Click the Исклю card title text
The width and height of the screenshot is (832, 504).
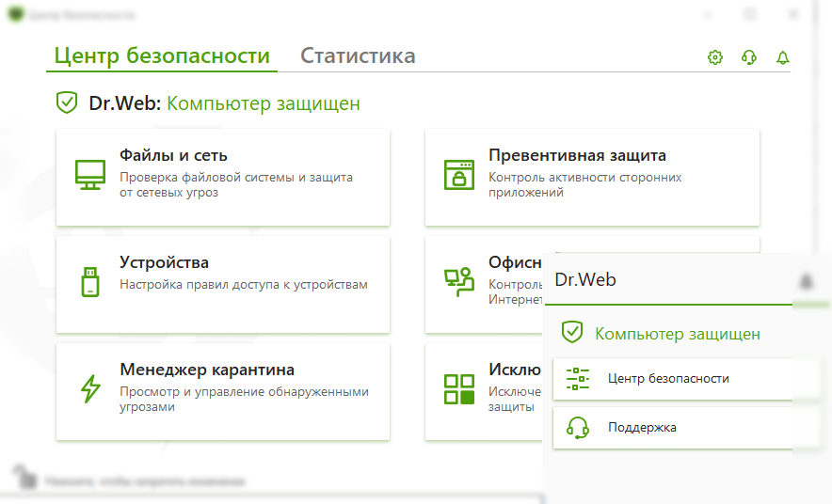[515, 370]
